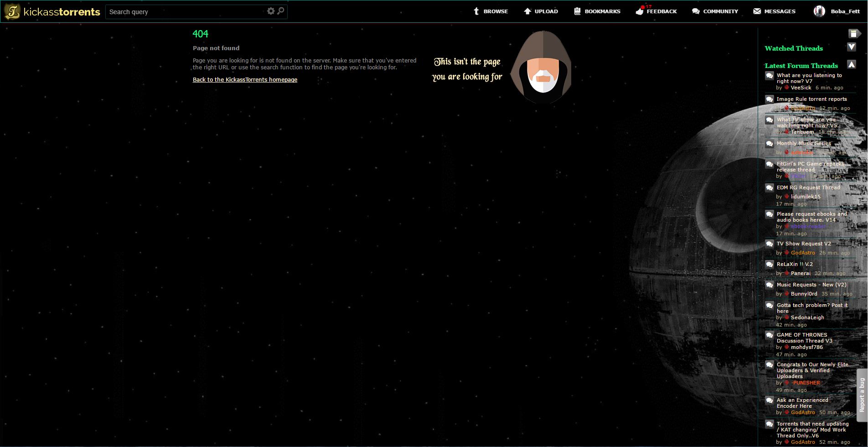This screenshot has width=868, height=447.
Task: Follow the Back to KickassTorrents homepage link
Action: click(x=245, y=79)
